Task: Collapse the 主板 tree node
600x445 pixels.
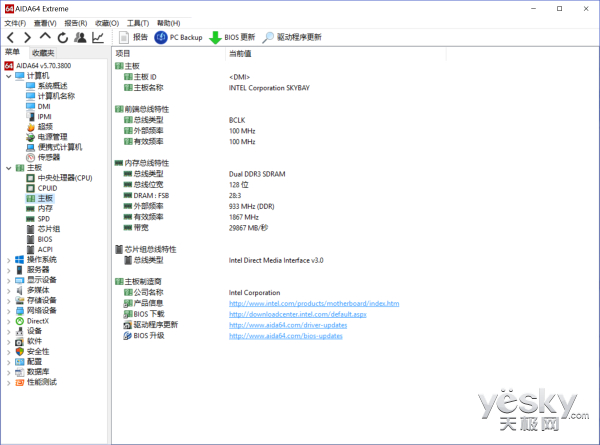Action: pos(8,168)
